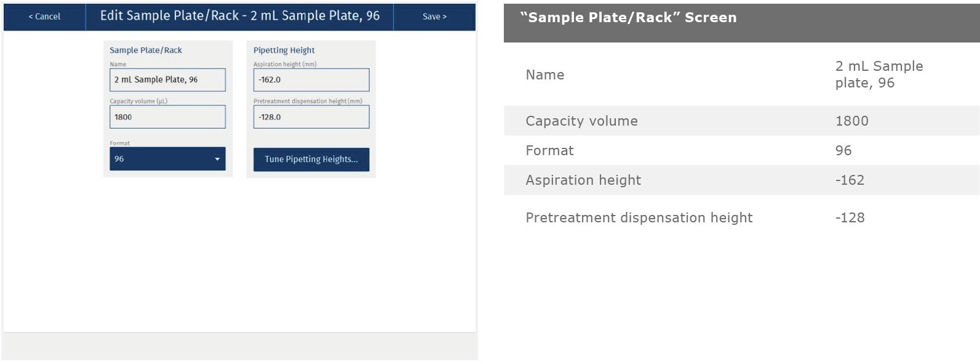Click the Cancel button in header
Screen dimensions: 980x364
click(x=44, y=17)
